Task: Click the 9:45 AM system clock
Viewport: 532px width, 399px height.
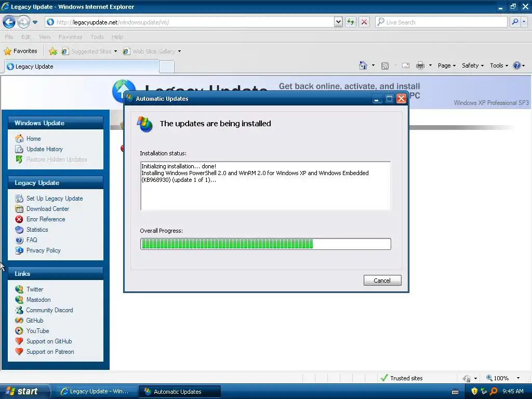Action: coord(513,391)
